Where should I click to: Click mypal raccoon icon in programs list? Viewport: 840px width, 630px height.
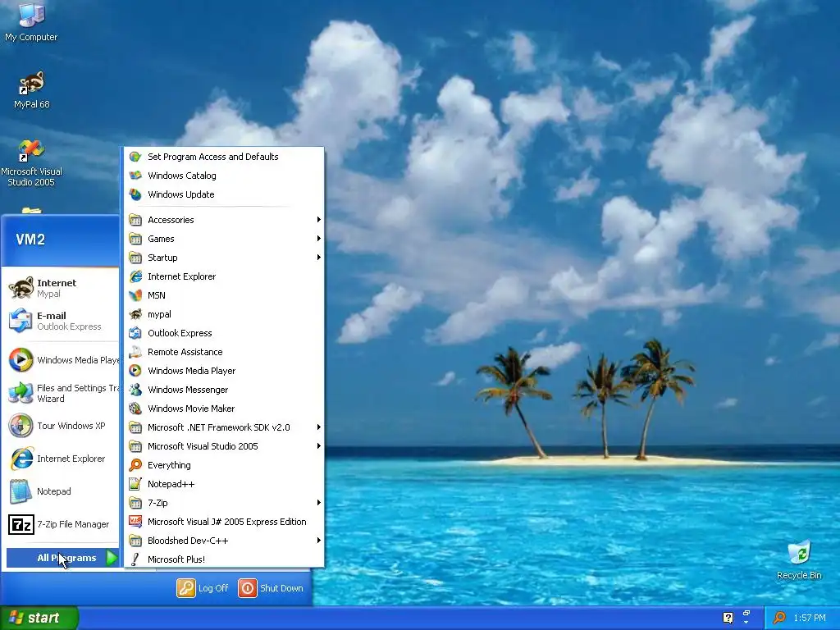pyautogui.click(x=135, y=314)
